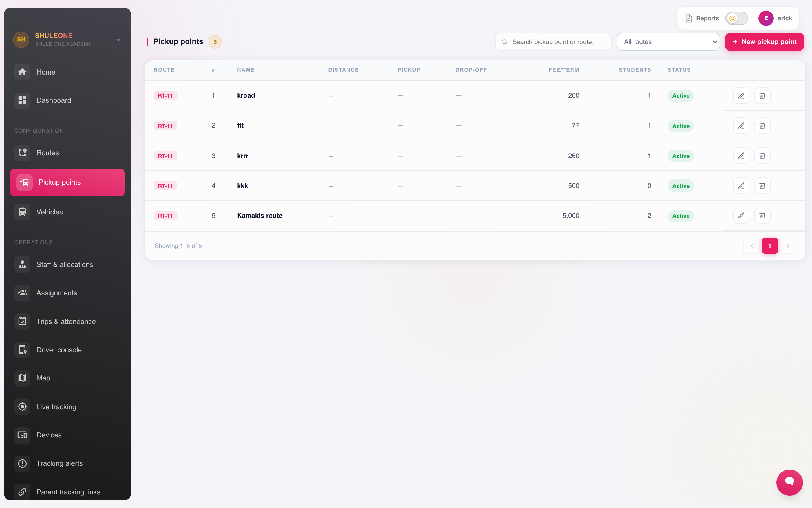Delete the kkk pickup point

click(762, 185)
